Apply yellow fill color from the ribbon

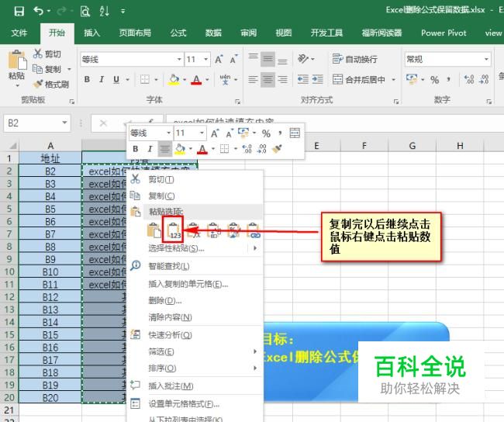tap(174, 79)
